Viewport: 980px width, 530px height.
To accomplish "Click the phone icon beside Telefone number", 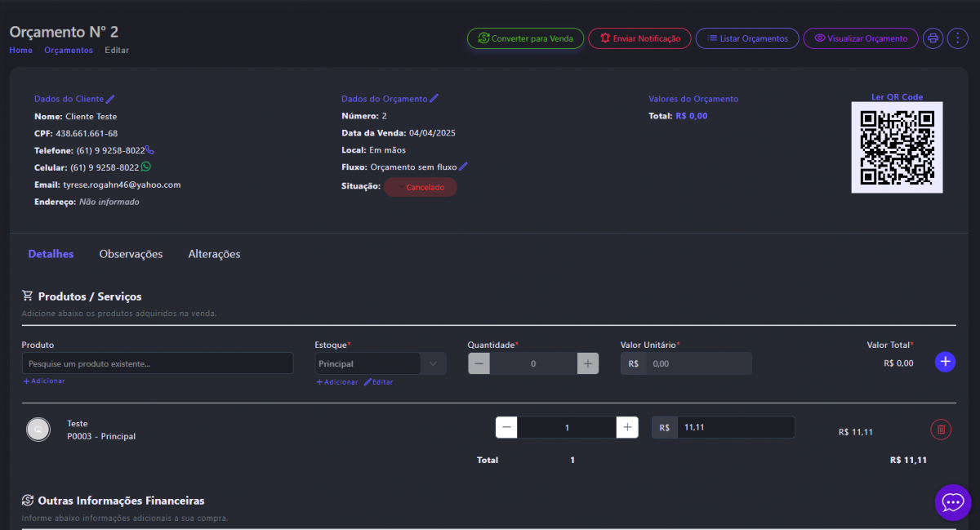I will click(149, 150).
